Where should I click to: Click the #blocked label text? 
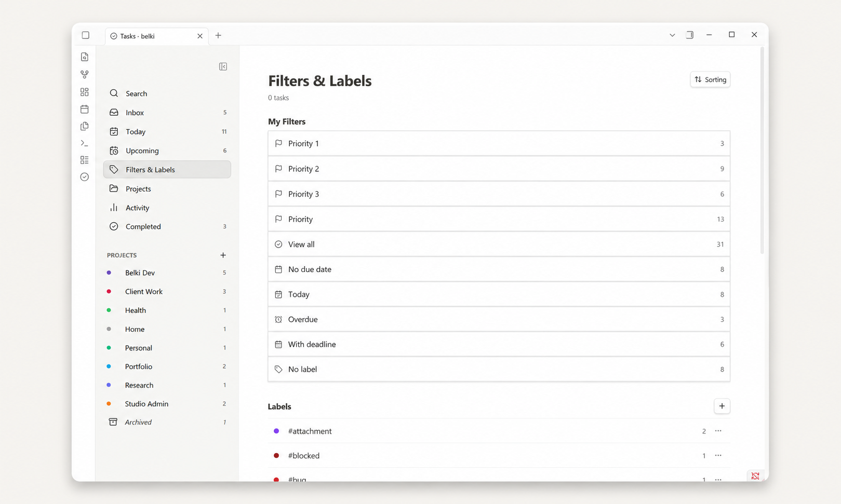(304, 456)
